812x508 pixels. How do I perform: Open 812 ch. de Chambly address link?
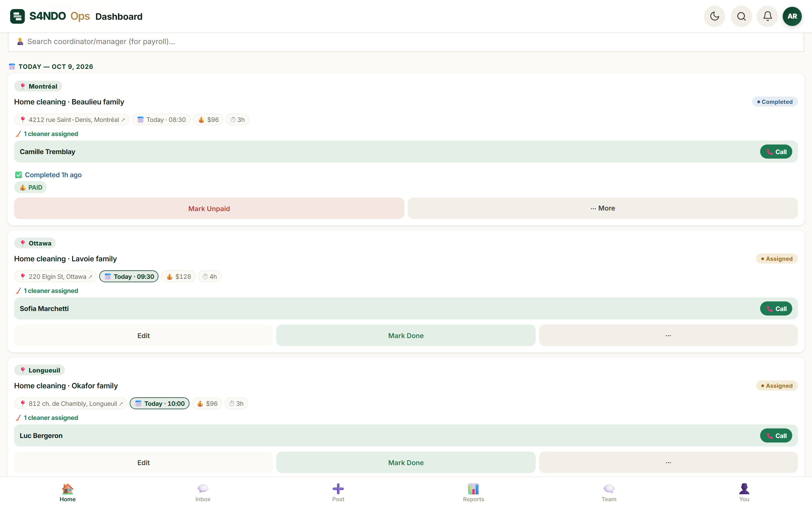[71, 404]
